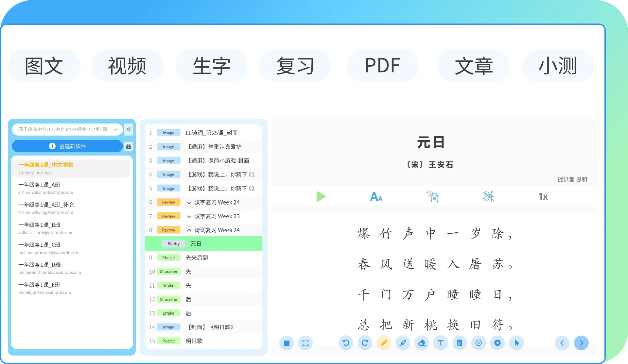This screenshot has height=364, width=628.
Task: Select courseware 一年级第1课_D班
Action: pos(71,268)
